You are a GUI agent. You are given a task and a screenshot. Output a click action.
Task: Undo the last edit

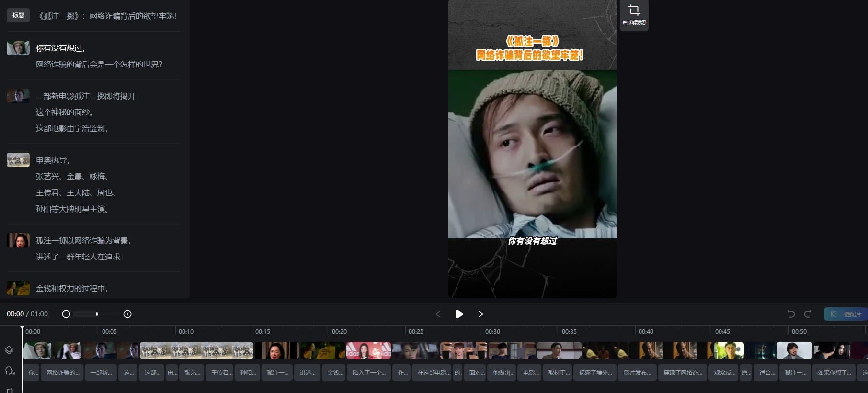tap(791, 314)
